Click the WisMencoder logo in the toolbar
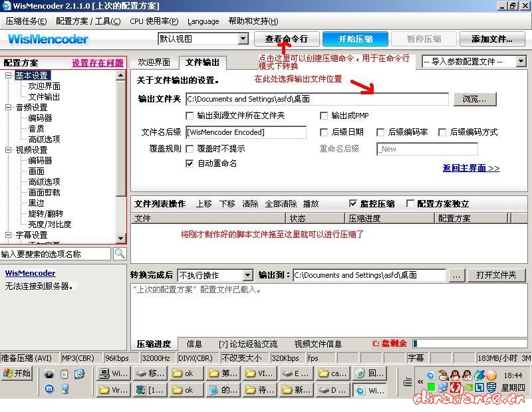This screenshot has height=412, width=532. pos(48,39)
